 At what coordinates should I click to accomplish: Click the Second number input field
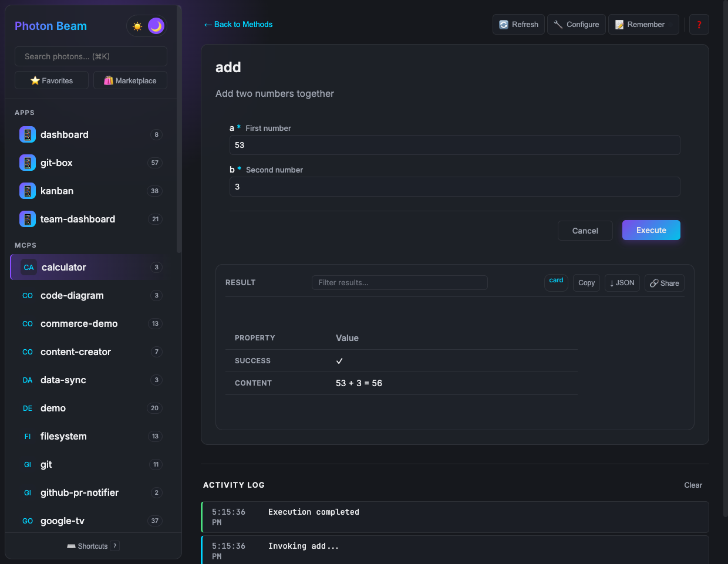(455, 187)
